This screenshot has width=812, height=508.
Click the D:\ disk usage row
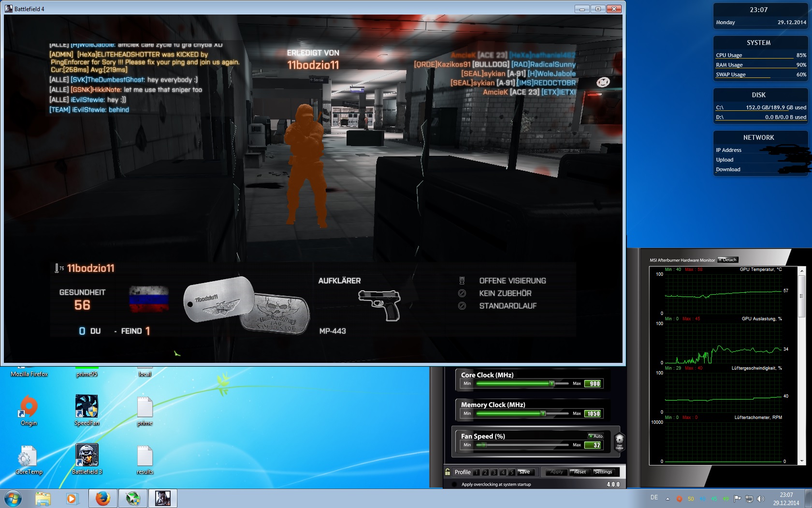point(761,117)
